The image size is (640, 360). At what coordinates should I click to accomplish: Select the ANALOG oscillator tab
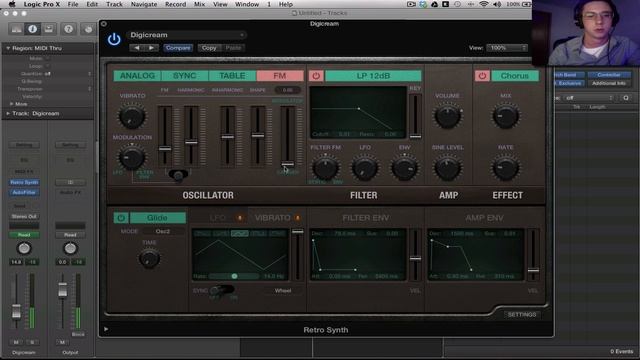tap(138, 76)
